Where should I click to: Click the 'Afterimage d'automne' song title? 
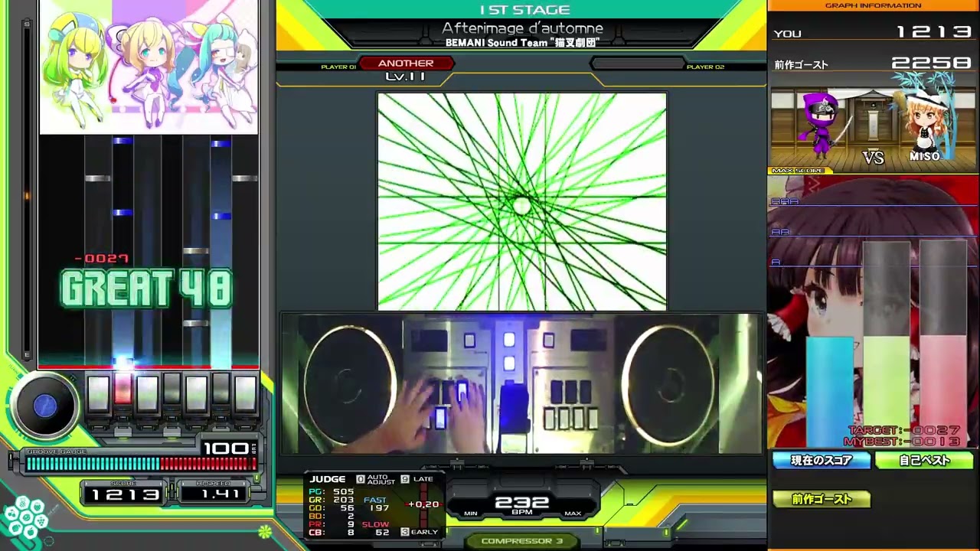[x=522, y=28]
